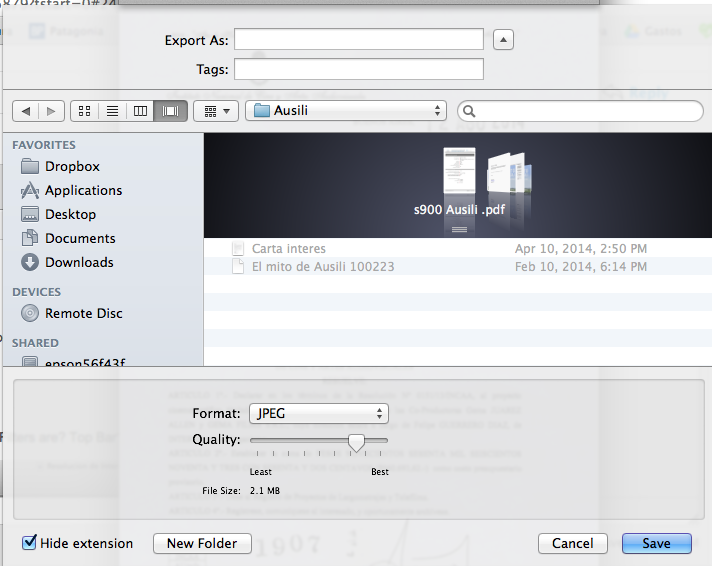Screen dimensions: 712x566
Task: Switch to Cover Flow view
Action: point(170,111)
